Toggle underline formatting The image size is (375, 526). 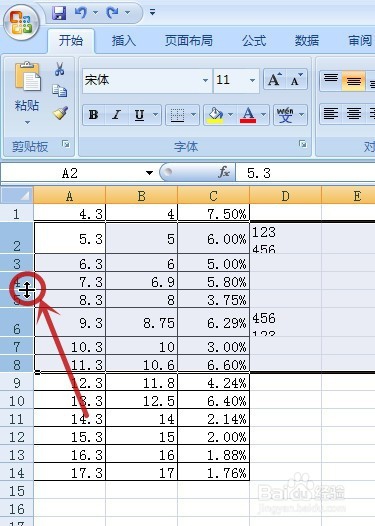pyautogui.click(x=139, y=115)
